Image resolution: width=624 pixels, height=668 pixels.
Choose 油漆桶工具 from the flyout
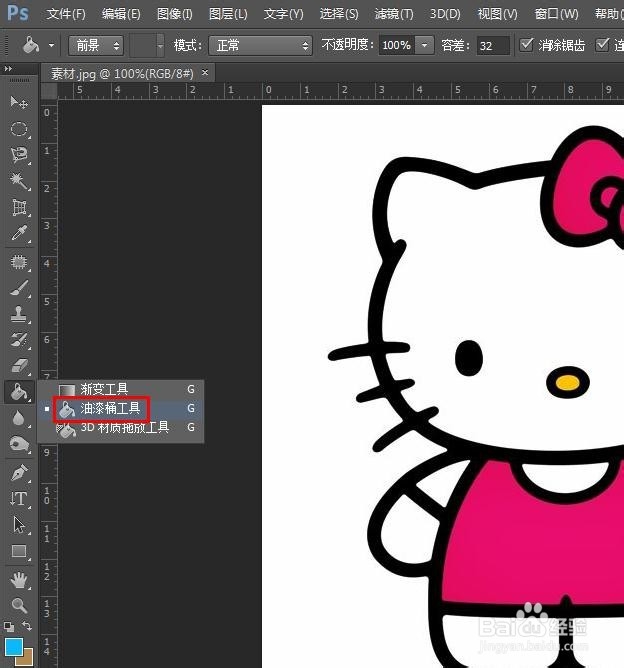tap(121, 409)
